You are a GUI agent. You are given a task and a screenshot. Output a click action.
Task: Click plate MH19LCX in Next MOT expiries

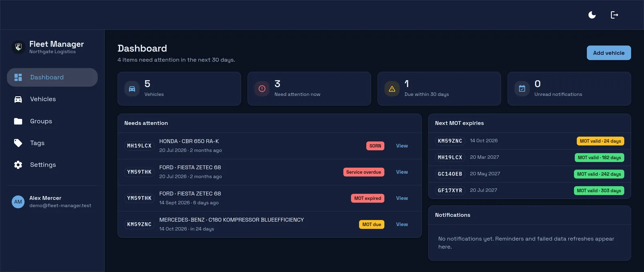450,158
